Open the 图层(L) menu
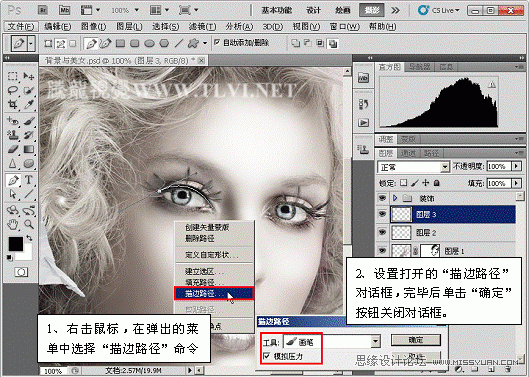This screenshot has height=377, width=529. (x=129, y=26)
